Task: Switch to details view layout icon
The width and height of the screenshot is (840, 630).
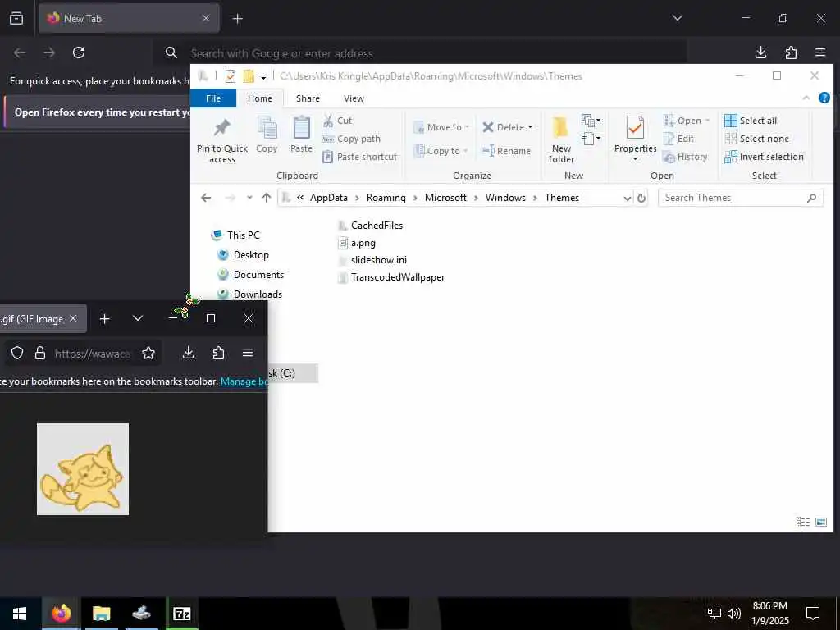Action: (x=802, y=522)
